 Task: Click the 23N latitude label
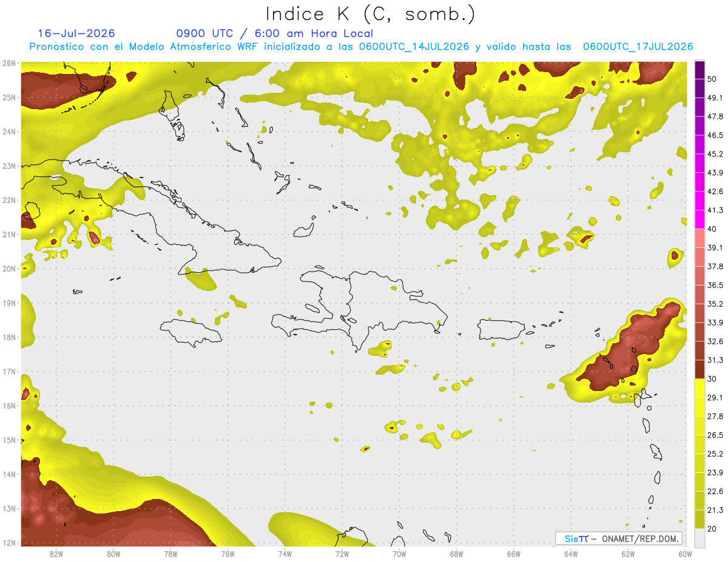point(9,166)
